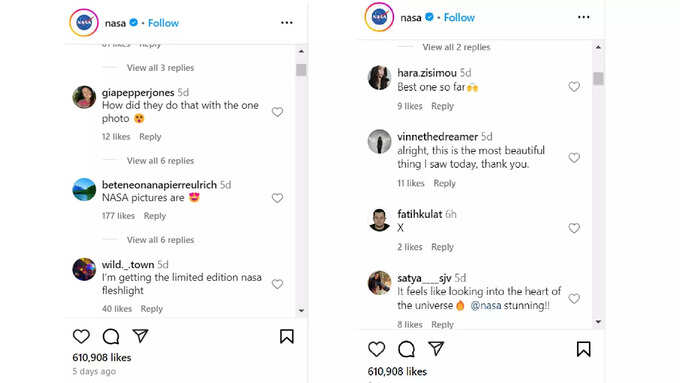Open the fatihkulat profile username

pyautogui.click(x=420, y=214)
